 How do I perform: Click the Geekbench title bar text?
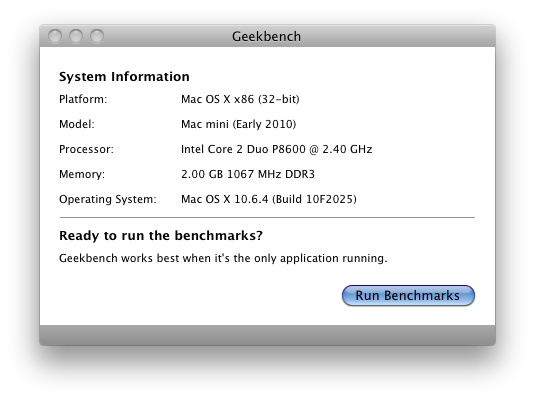pyautogui.click(x=266, y=37)
